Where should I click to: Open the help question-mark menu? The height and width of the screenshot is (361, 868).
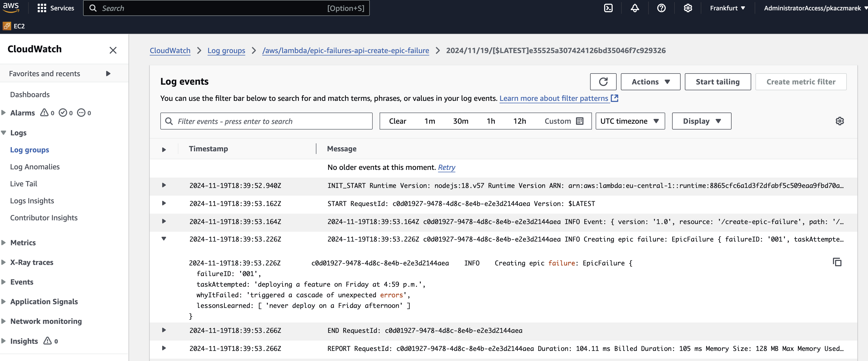click(661, 8)
